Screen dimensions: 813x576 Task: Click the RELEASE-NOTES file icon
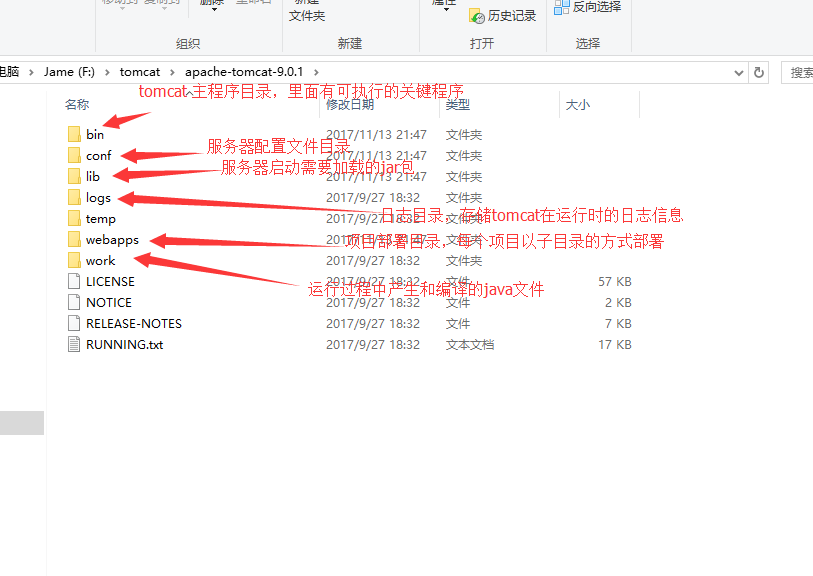point(74,324)
